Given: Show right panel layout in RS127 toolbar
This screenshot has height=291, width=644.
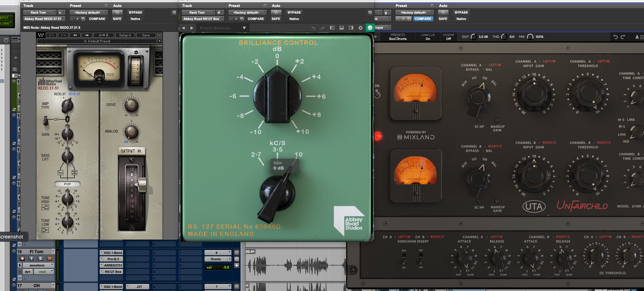Looking at the screenshot, I should pos(351,28).
